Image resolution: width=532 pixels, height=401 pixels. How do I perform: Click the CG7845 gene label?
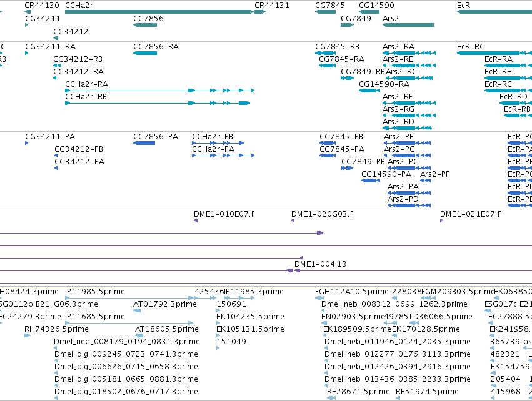tap(330, 6)
